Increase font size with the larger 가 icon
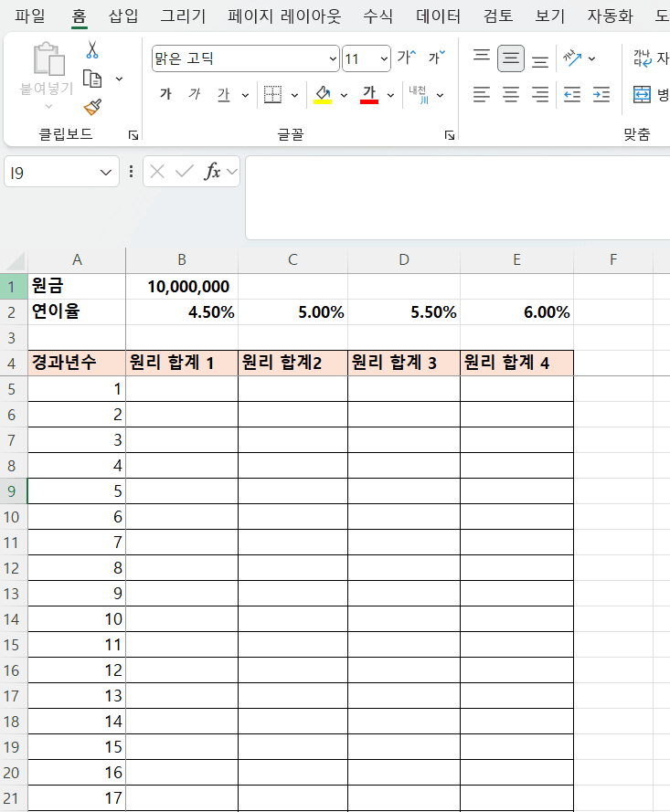The height and width of the screenshot is (812, 670). [x=406, y=58]
